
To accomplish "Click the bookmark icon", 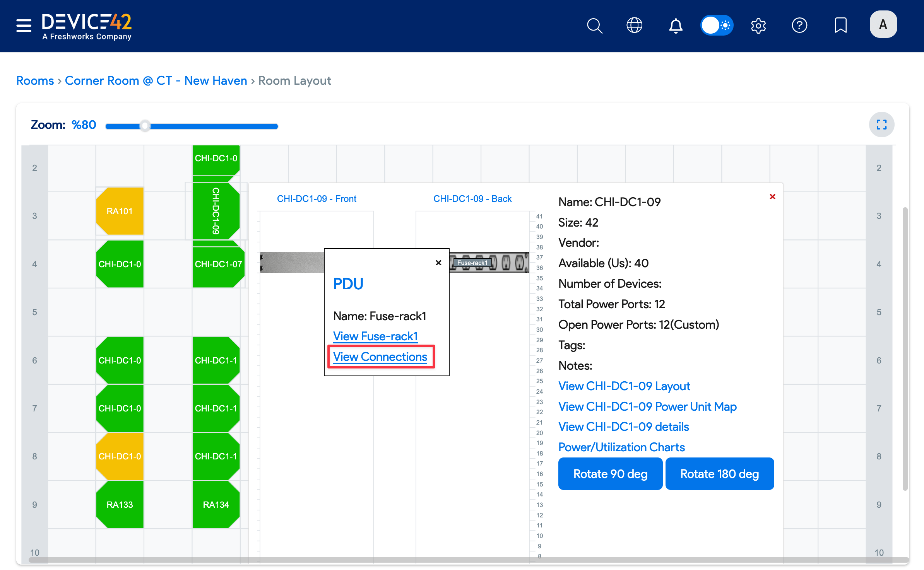I will pos(840,26).
